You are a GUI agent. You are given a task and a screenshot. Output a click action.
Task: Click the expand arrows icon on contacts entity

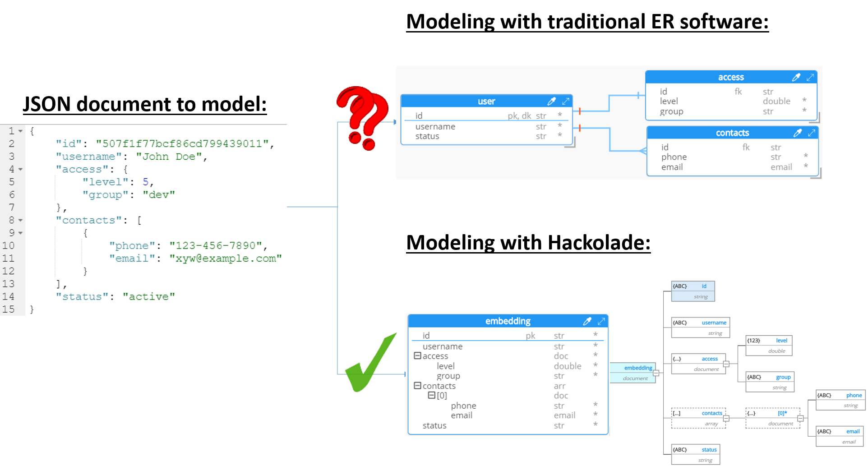point(812,133)
